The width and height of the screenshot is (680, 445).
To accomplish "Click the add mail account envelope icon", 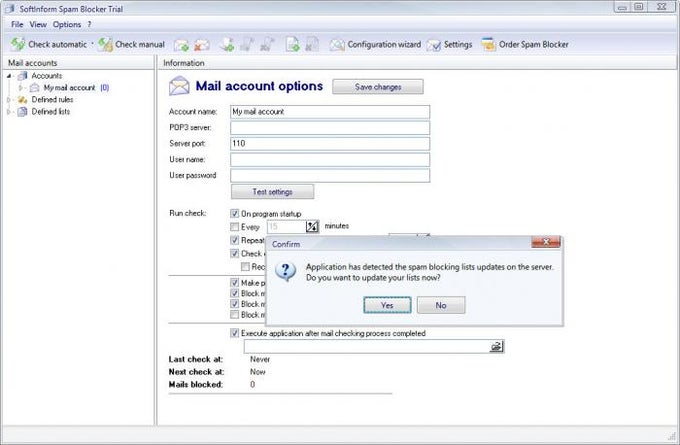I will [181, 45].
